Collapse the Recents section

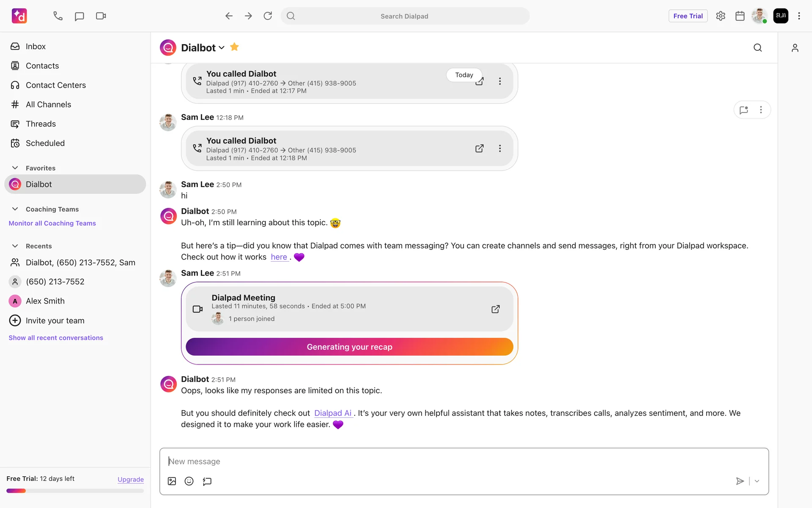[15, 246]
